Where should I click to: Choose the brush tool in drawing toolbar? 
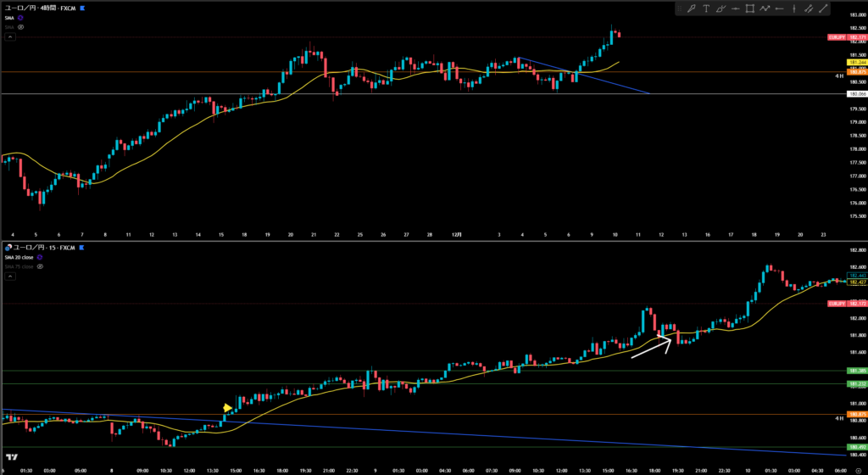721,8
